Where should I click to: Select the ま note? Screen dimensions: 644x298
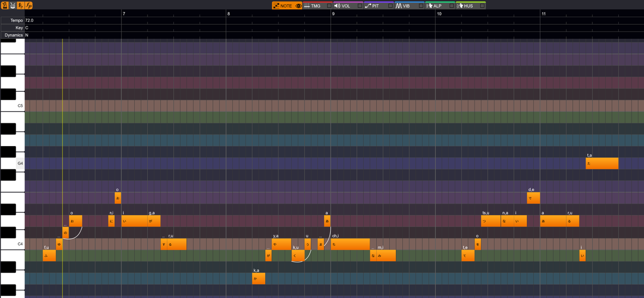coord(321,244)
